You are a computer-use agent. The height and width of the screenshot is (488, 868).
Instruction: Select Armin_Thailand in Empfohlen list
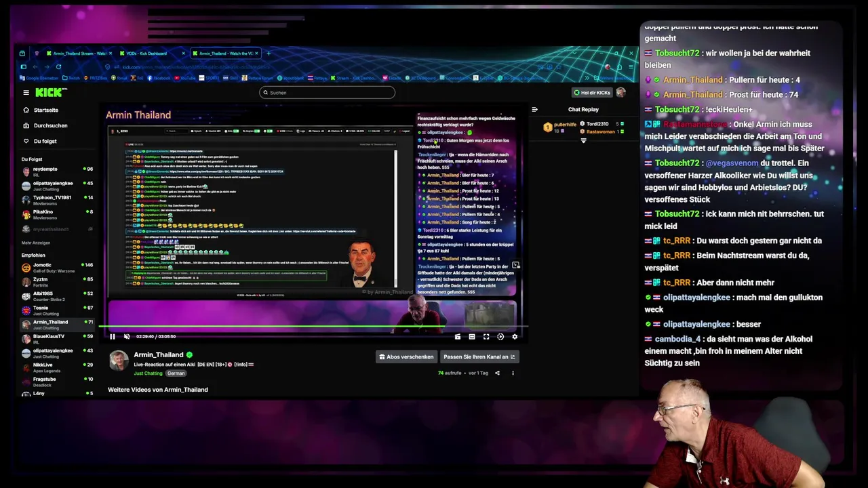57,325
